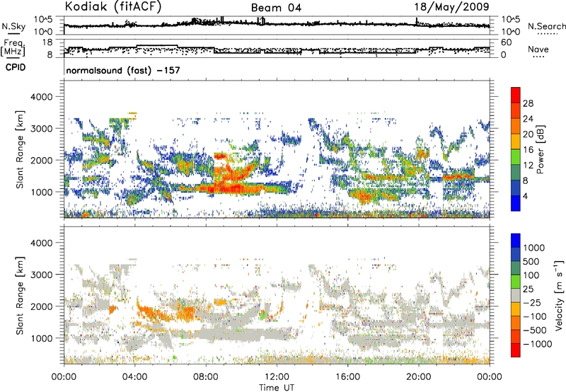Click the "08:00" time tick label
The height and width of the screenshot is (392, 566).
pos(206,377)
